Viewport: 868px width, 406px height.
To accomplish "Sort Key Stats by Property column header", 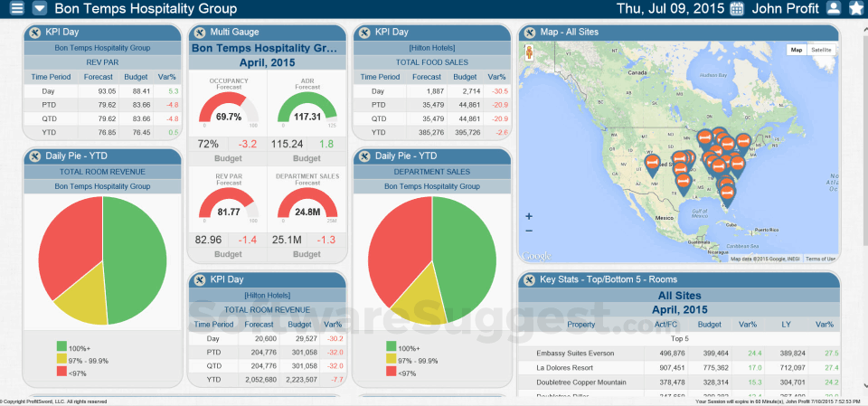I will pyautogui.click(x=581, y=325).
